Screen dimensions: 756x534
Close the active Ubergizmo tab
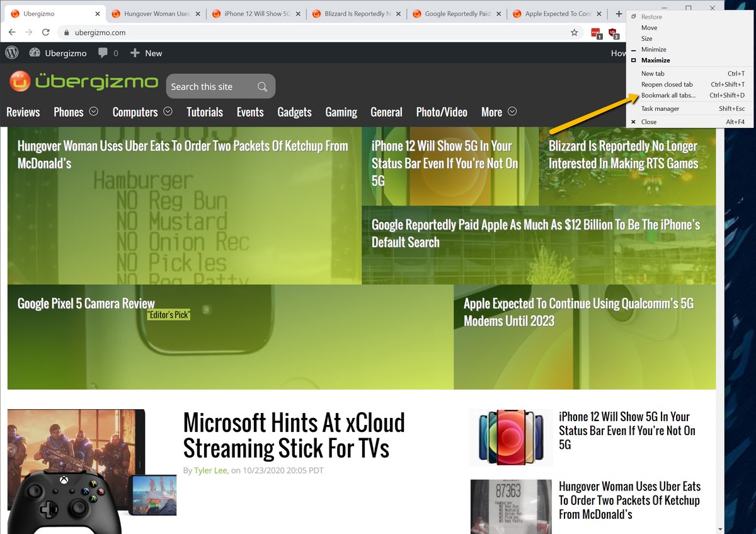click(x=97, y=14)
